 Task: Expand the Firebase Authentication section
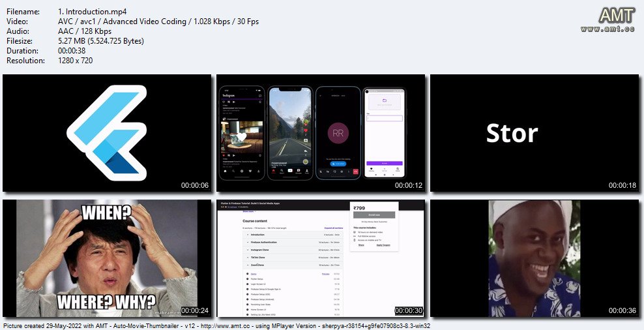[x=293, y=243]
